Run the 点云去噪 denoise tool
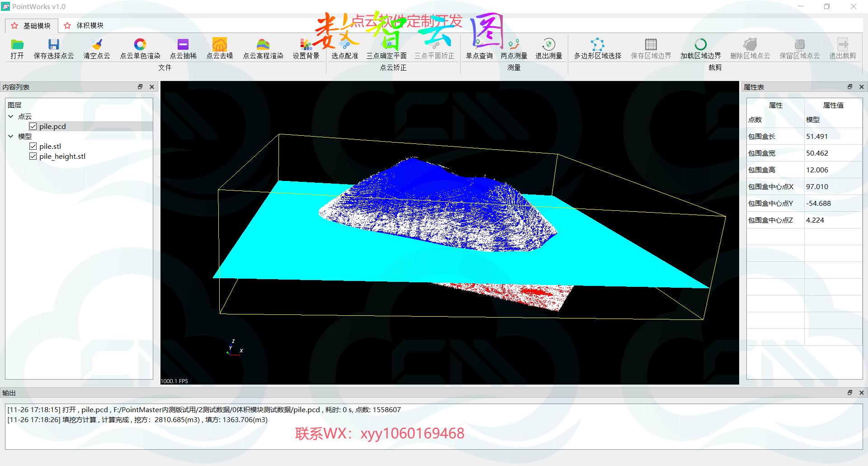This screenshot has height=466, width=868. [x=220, y=45]
